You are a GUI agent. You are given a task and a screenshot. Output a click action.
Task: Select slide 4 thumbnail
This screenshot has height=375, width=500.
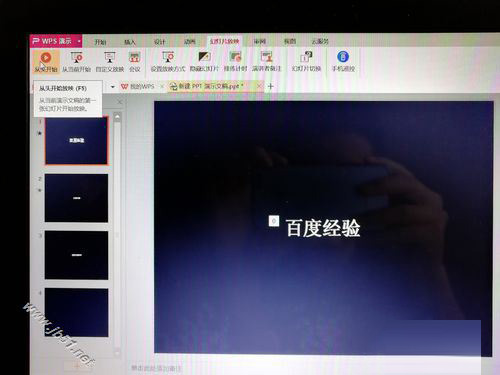pyautogui.click(x=76, y=313)
